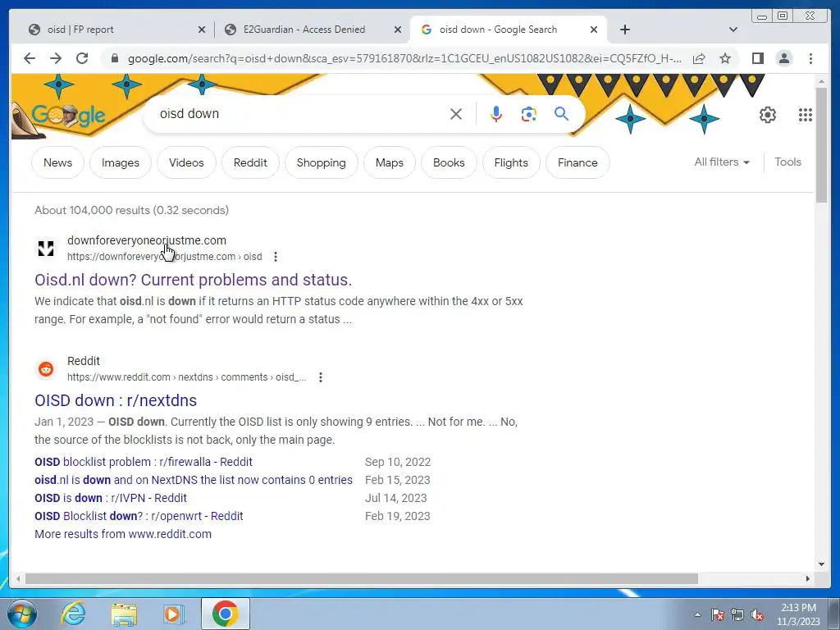
Task: Search by image with Google Lens
Action: point(529,114)
